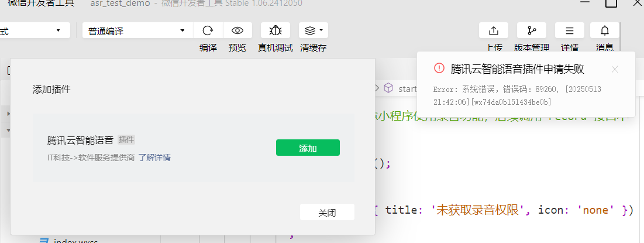The width and height of the screenshot is (644, 243).
Task: Open the 详情 menu icon
Action: click(570, 30)
